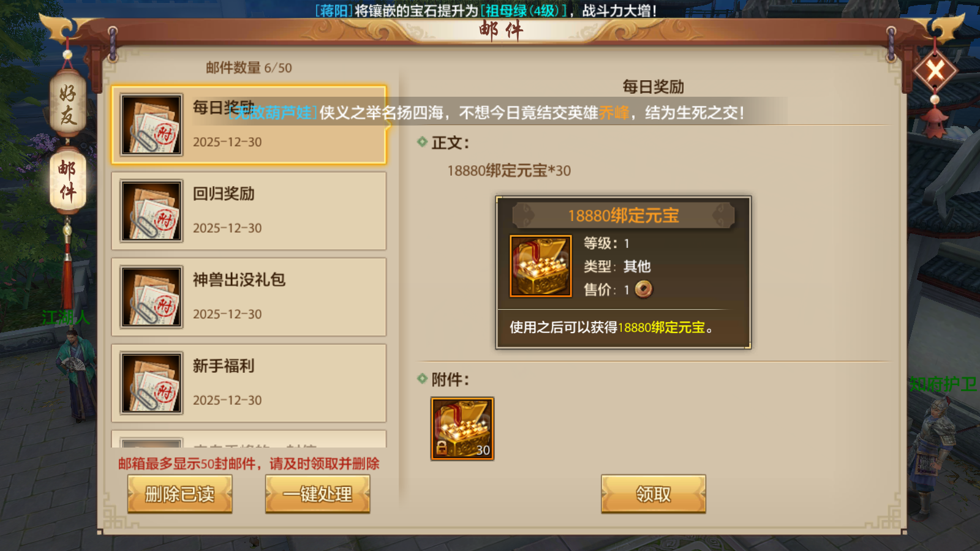Click the 新手福利 envelope icon
This screenshot has width=980, height=551.
(x=151, y=383)
